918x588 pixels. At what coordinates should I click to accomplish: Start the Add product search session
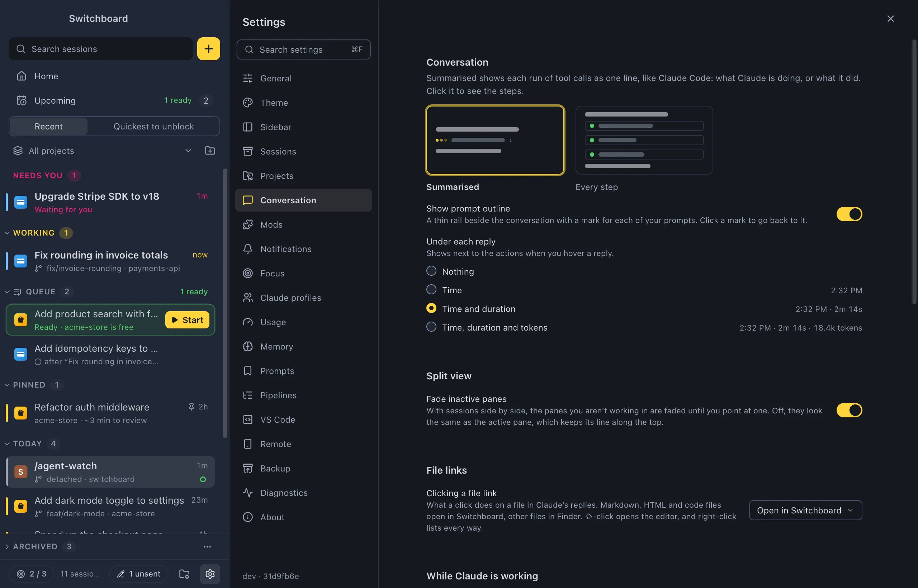click(187, 320)
